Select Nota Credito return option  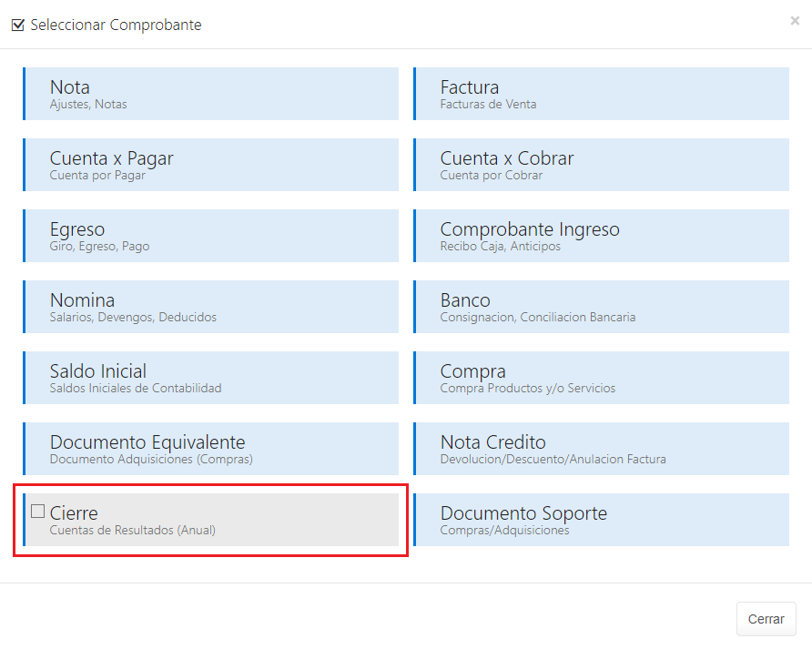pos(601,449)
